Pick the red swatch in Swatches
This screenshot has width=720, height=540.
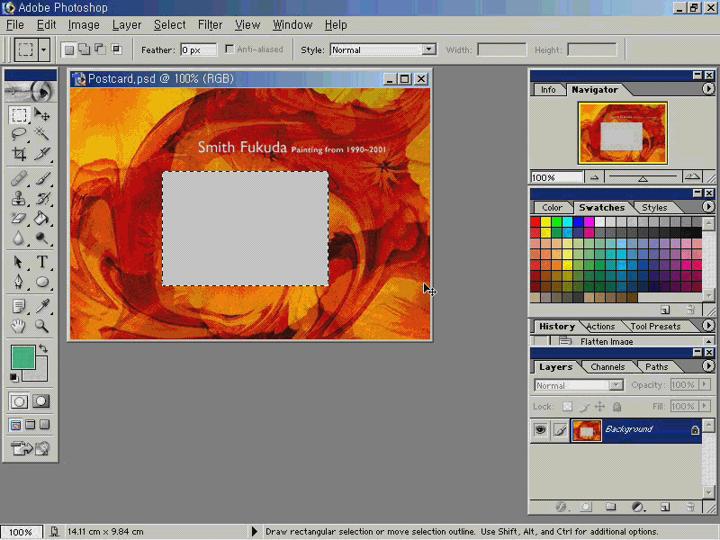coord(535,222)
